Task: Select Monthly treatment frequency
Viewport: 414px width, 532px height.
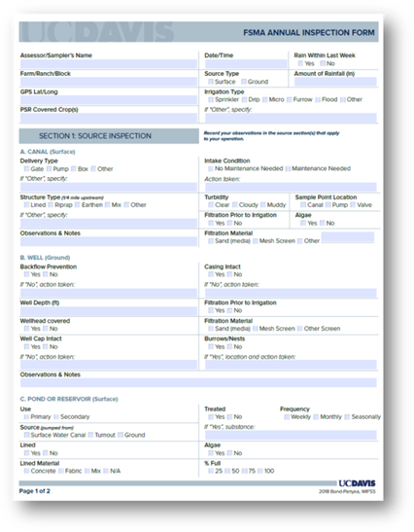Action: click(316, 417)
